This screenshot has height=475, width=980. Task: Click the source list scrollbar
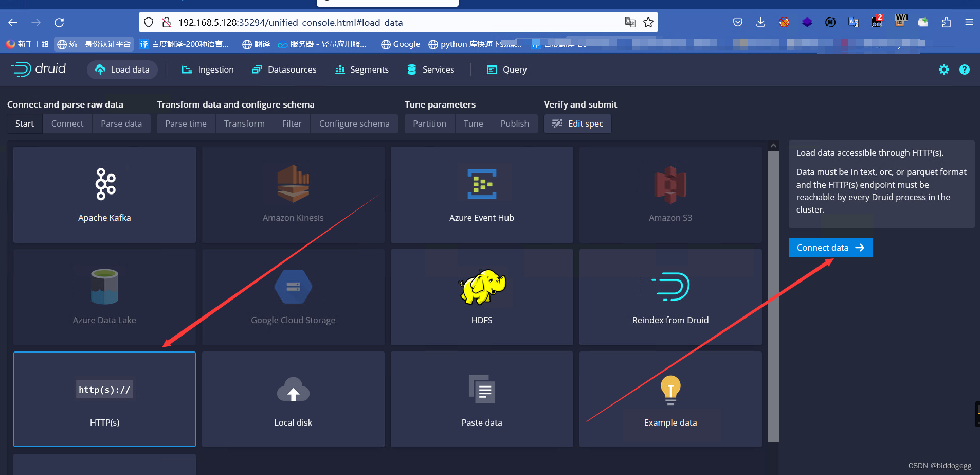click(773, 296)
